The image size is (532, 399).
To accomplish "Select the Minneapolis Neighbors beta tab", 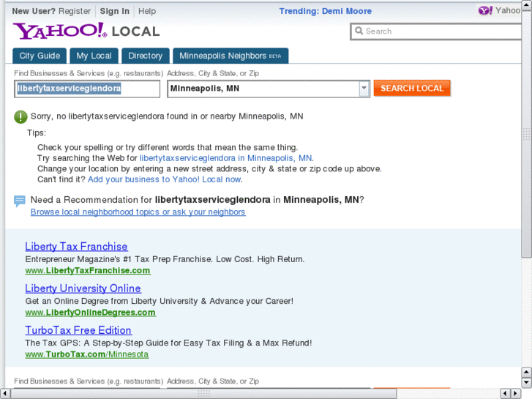I will [231, 56].
